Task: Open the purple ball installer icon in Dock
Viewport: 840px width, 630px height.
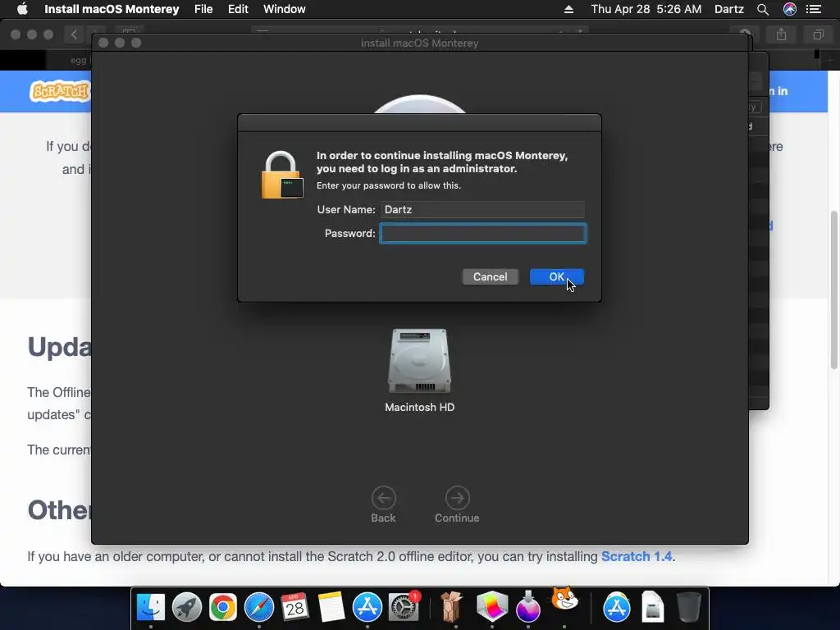Action: (x=528, y=606)
